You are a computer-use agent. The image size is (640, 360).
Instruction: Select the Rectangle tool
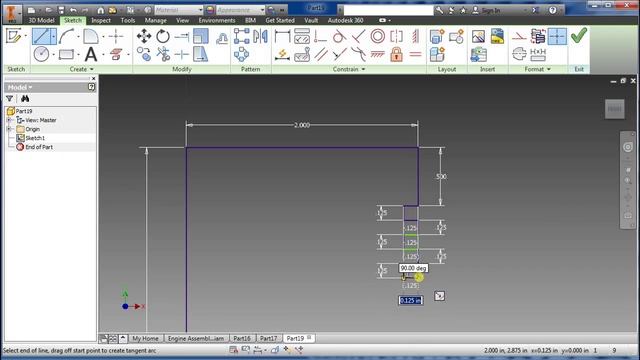click(66, 54)
